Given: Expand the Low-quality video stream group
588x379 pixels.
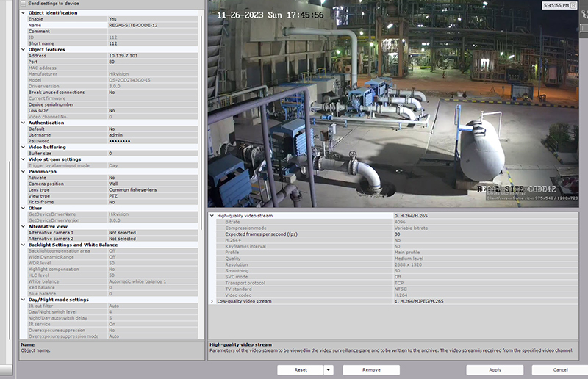Looking at the screenshot, I should pos(213,301).
